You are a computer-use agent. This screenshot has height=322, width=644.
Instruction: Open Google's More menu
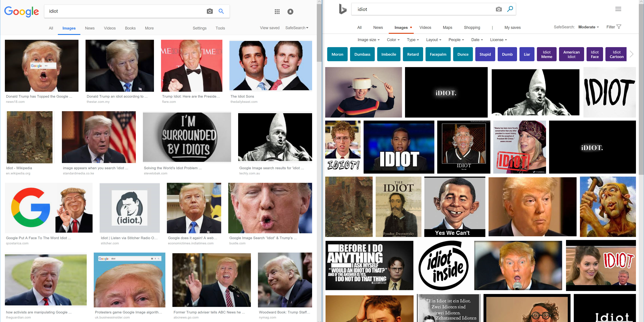(x=149, y=28)
